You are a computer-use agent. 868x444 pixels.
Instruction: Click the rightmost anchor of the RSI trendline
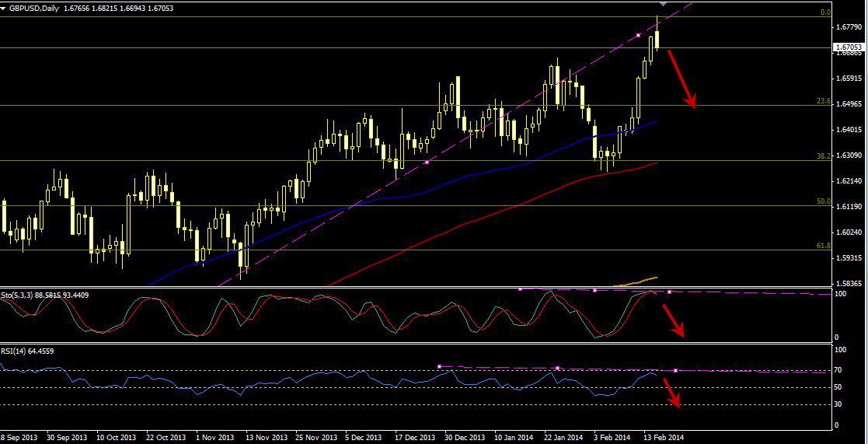(x=675, y=371)
